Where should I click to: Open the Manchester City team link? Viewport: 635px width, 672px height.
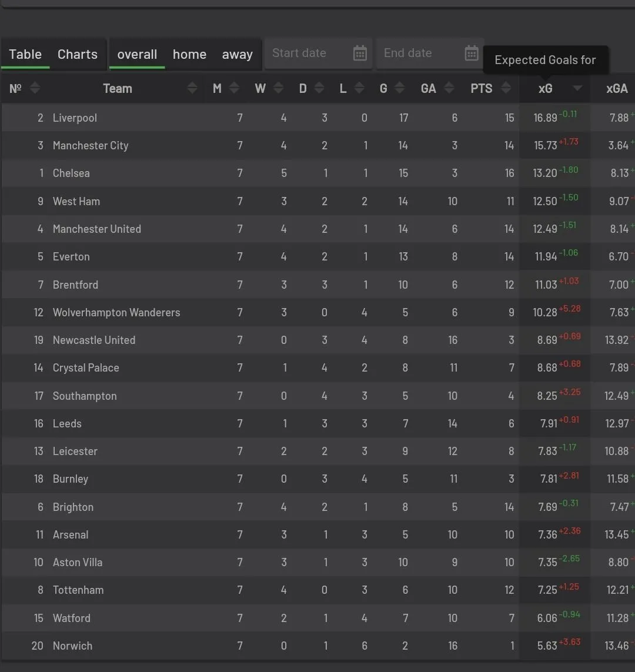click(x=91, y=145)
